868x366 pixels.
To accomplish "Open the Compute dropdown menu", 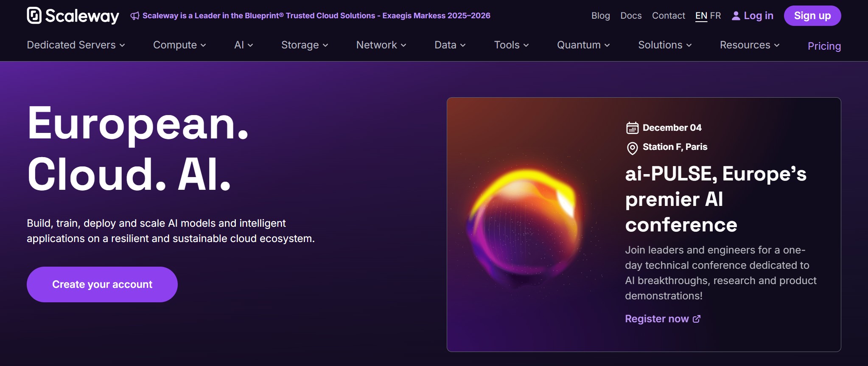I will click(x=179, y=45).
